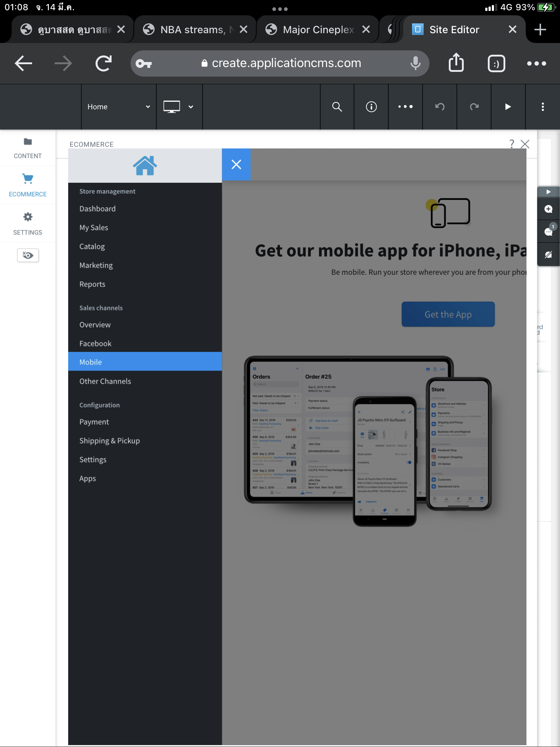560x747 pixels.
Task: Redo the editor change
Action: (x=474, y=107)
